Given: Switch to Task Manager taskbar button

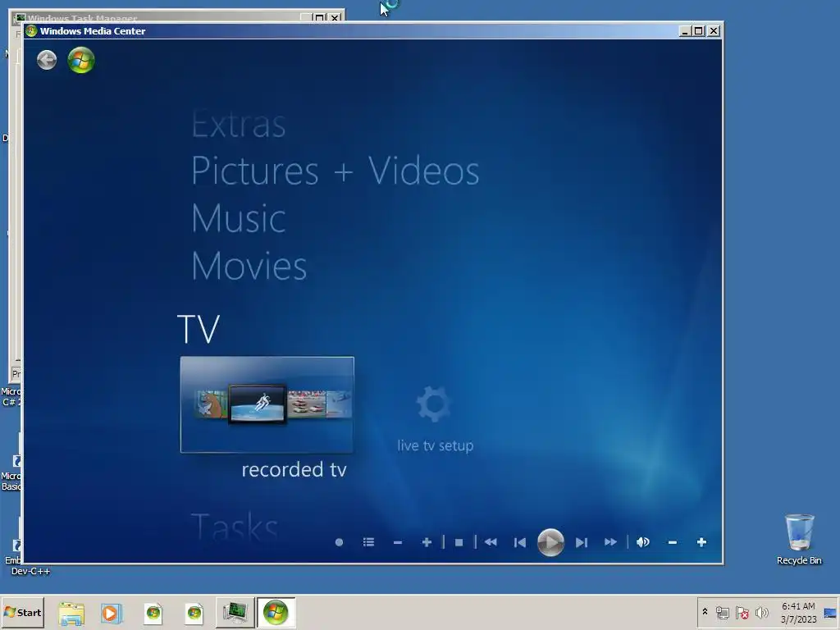Looking at the screenshot, I should pyautogui.click(x=235, y=613).
